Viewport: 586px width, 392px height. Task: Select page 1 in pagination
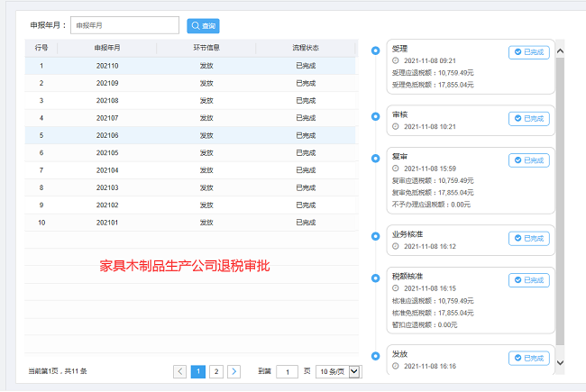click(x=197, y=371)
